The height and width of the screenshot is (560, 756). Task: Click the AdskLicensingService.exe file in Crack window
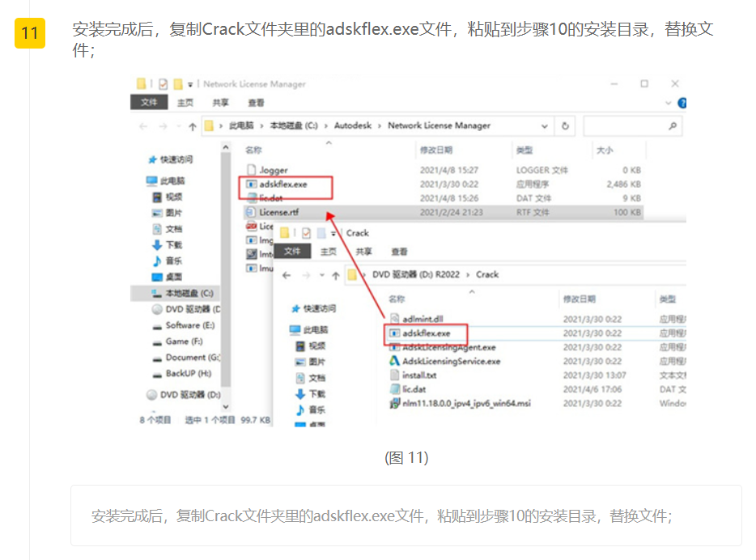(451, 361)
